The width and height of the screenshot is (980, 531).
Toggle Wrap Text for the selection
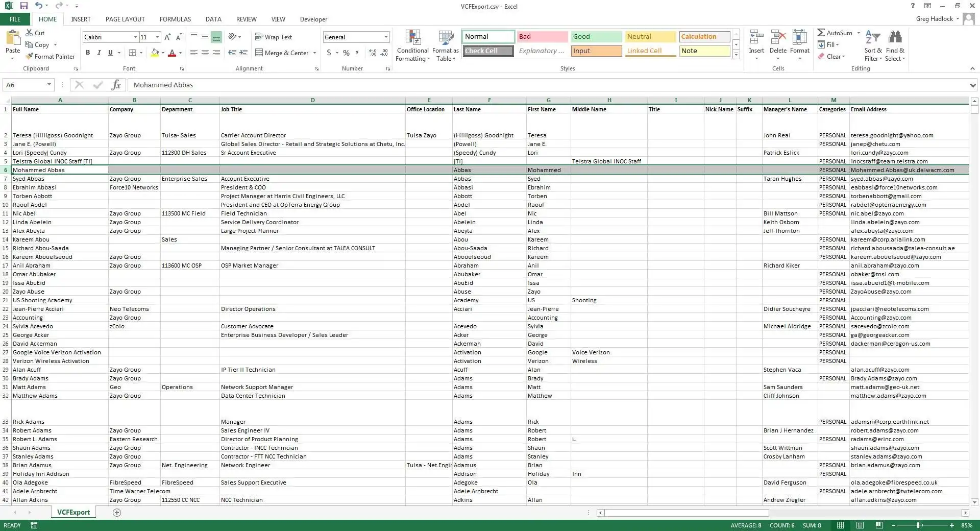274,37
